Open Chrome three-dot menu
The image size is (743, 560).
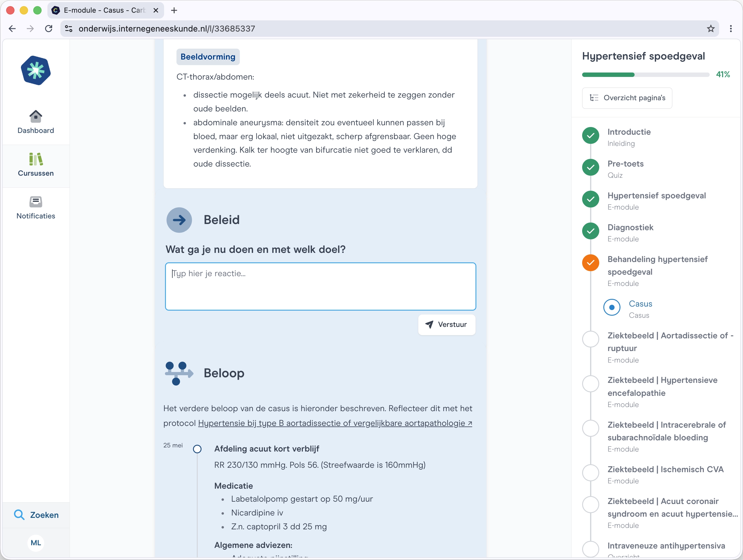pos(731,29)
